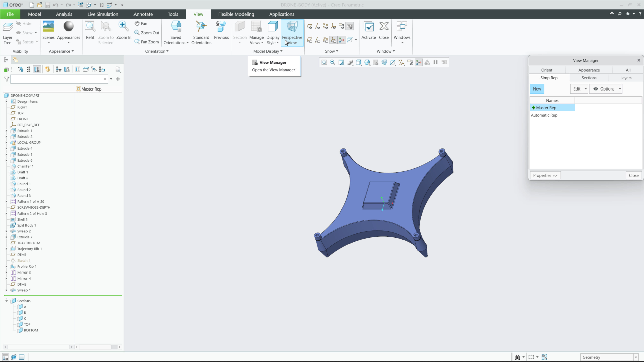Viewport: 644px width, 362px height.
Task: Click the Layer Tree icon
Action: (7, 33)
